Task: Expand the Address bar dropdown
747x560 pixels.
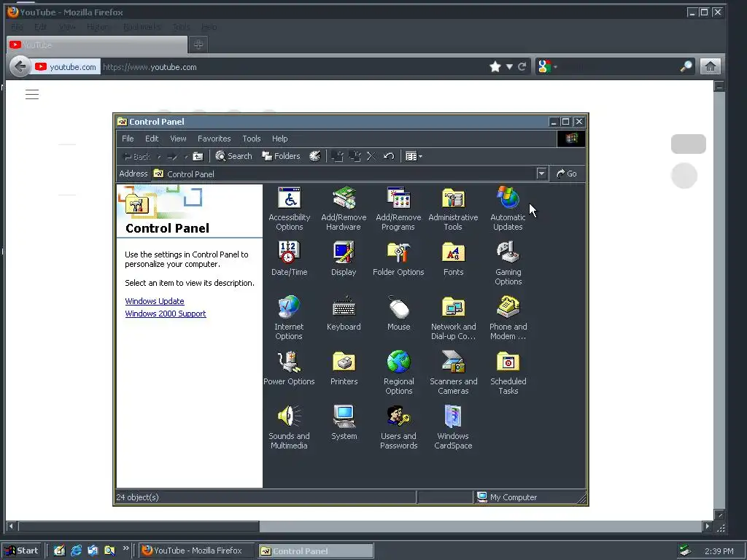Action: point(541,174)
